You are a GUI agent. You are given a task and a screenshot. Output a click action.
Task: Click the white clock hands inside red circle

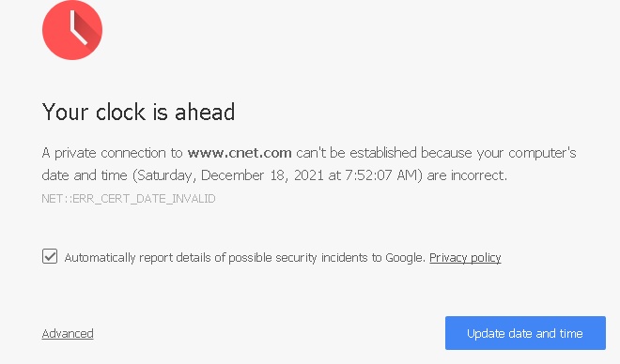pos(78,27)
